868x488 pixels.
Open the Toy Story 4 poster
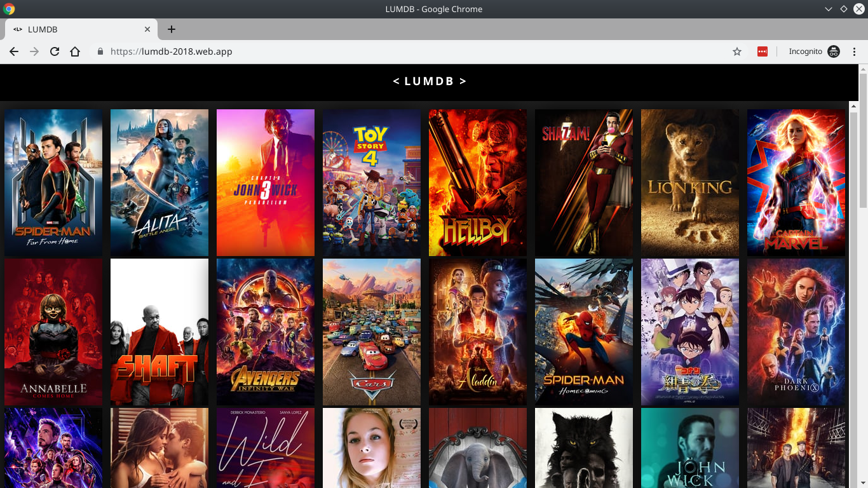(372, 183)
